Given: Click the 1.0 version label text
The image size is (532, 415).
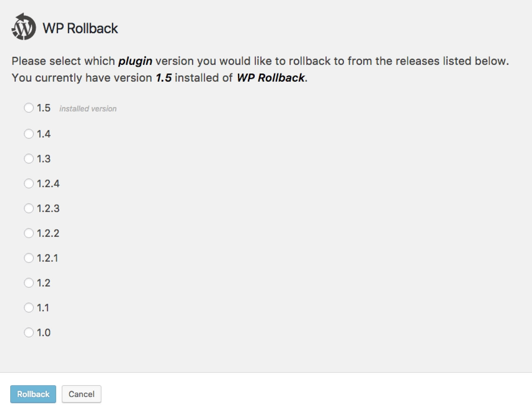Looking at the screenshot, I should (44, 332).
